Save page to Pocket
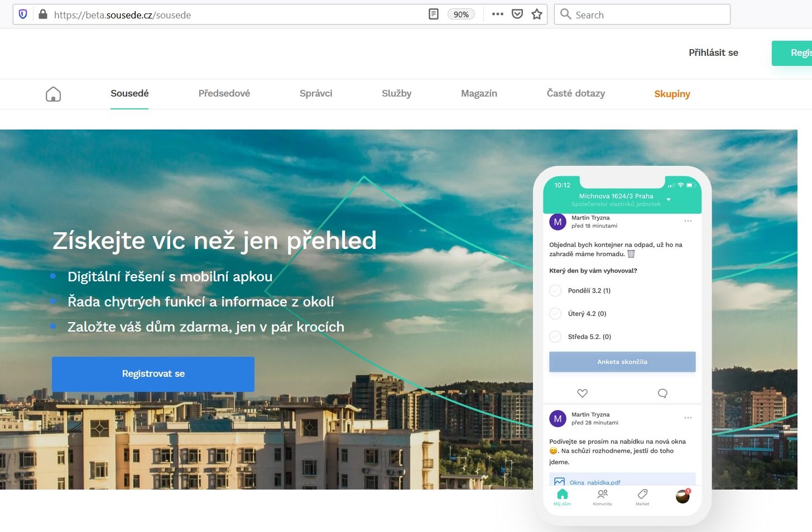 517,15
